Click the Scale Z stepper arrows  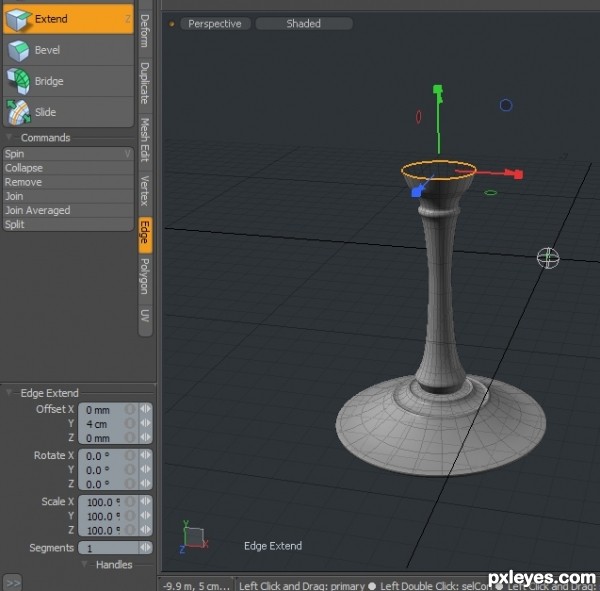point(145,529)
